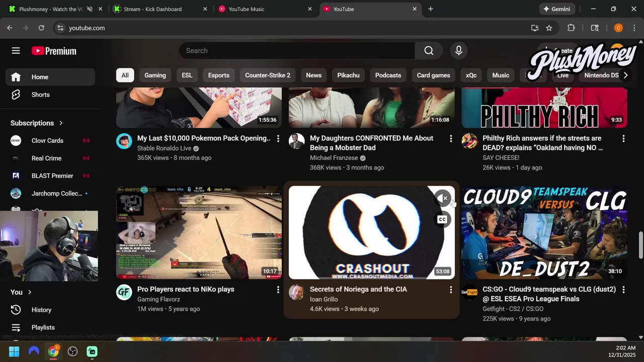Image resolution: width=644 pixels, height=362 pixels.
Task: Open BLAST Premier subscription
Action: (x=50, y=176)
